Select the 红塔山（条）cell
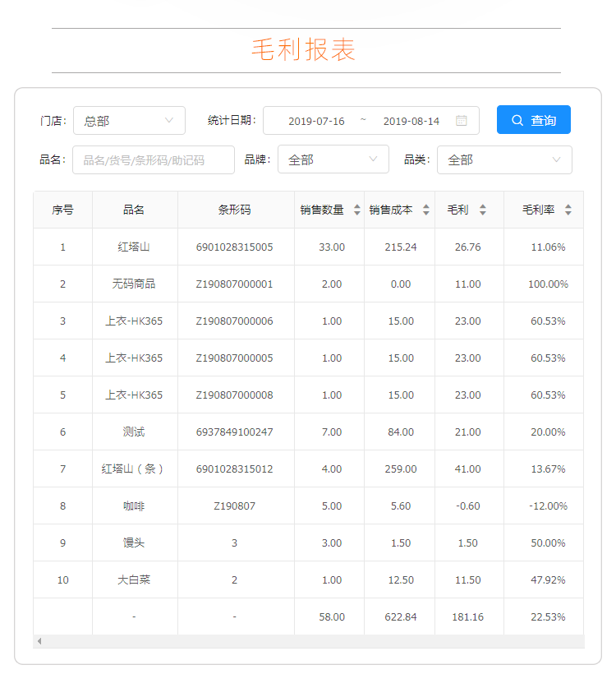This screenshot has height=688, width=616. point(135,469)
